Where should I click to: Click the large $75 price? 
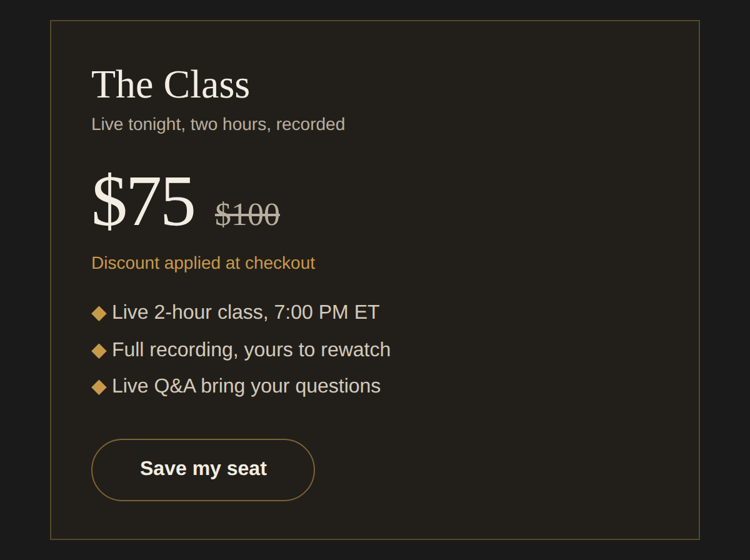(143, 201)
